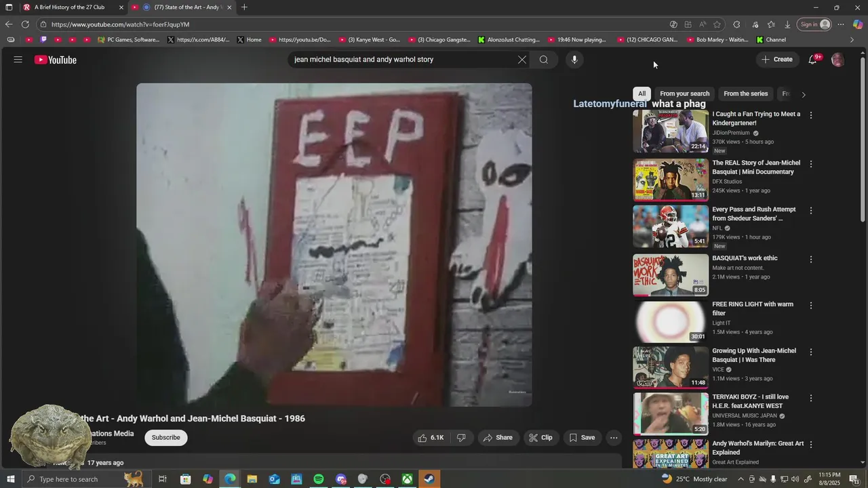Open The REAL Story of Jean-Michel Basquiat title
Screen dimensions: 868x488
tap(756, 167)
